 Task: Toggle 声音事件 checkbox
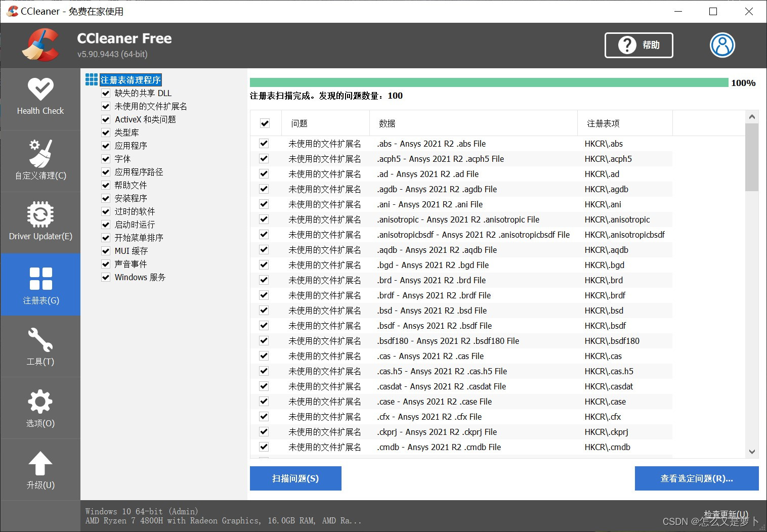(106, 264)
